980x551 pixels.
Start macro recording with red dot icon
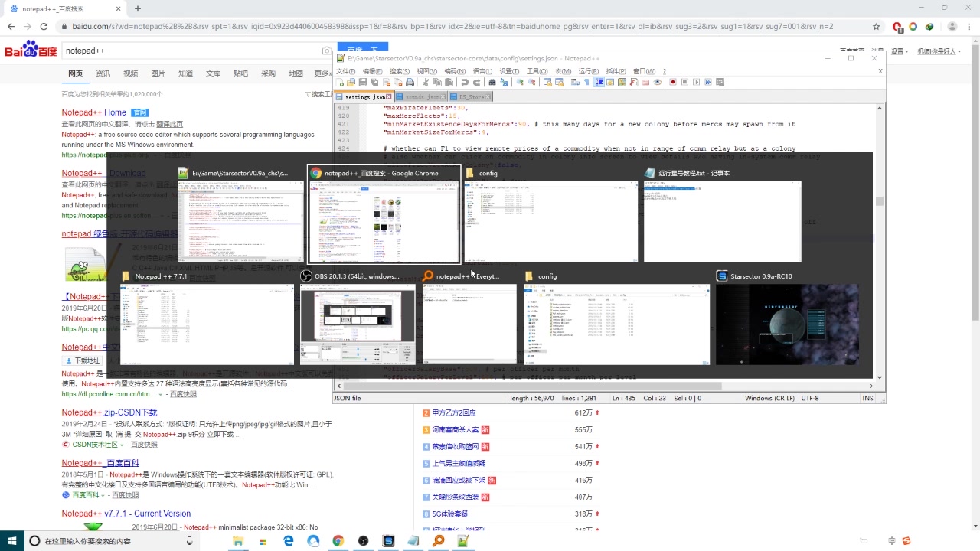[673, 82]
